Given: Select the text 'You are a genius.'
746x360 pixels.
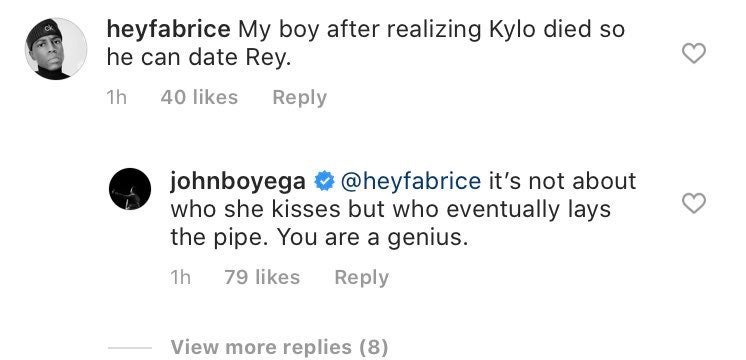Looking at the screenshot, I should [x=373, y=238].
